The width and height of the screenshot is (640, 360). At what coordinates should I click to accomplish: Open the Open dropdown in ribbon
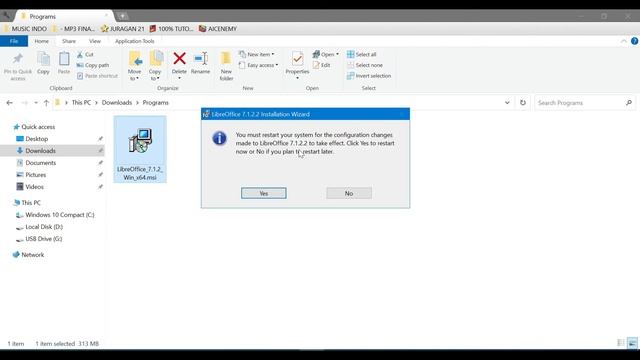325,54
